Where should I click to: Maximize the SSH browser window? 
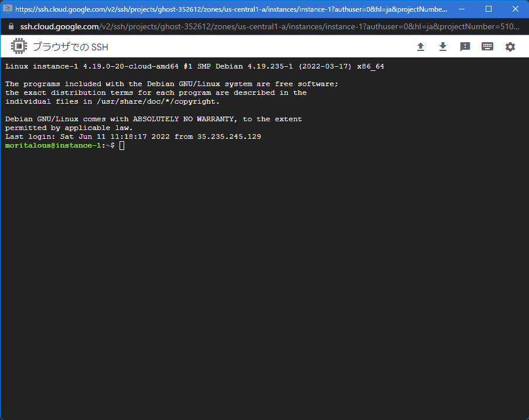tap(489, 9)
